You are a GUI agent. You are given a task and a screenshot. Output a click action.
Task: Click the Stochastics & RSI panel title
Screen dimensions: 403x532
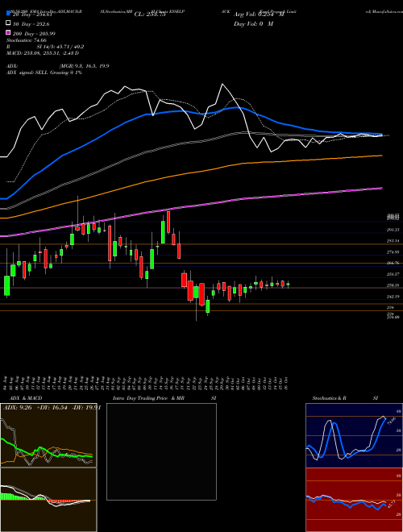pos(345,398)
